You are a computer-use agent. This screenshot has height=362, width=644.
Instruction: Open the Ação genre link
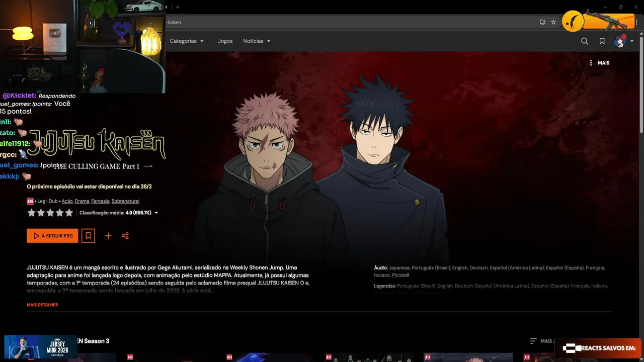tap(67, 201)
